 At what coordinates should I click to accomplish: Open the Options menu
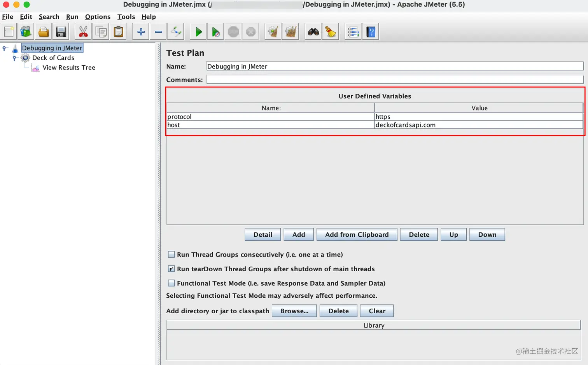[98, 17]
